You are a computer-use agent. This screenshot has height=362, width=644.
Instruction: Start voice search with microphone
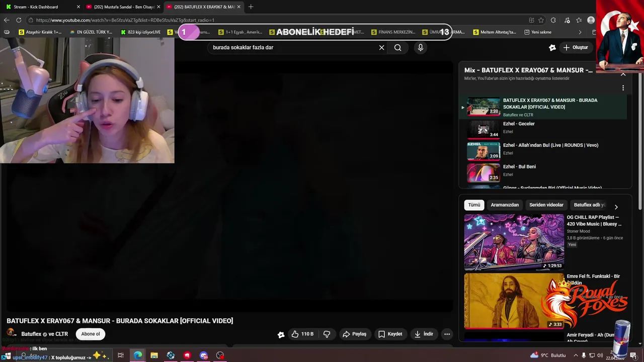(x=421, y=47)
